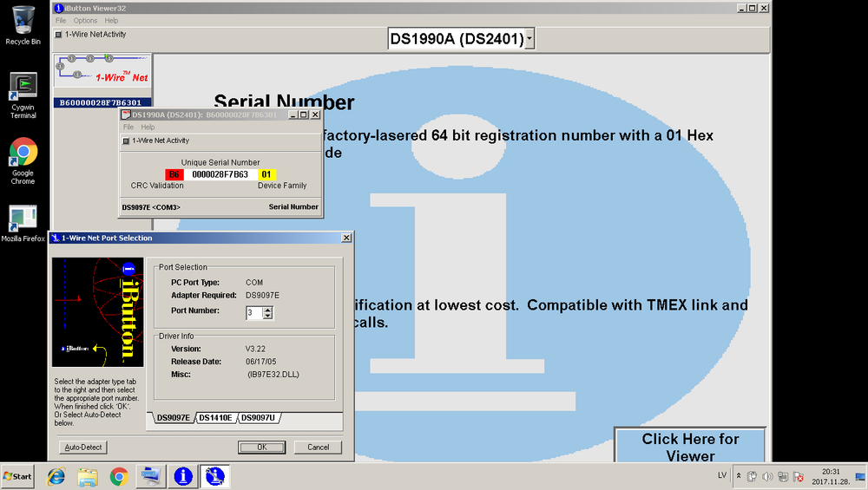Screen dimensions: 868x490
Task: Switch to the blue iButton Viewer taskbar icon
Action: pos(183,476)
